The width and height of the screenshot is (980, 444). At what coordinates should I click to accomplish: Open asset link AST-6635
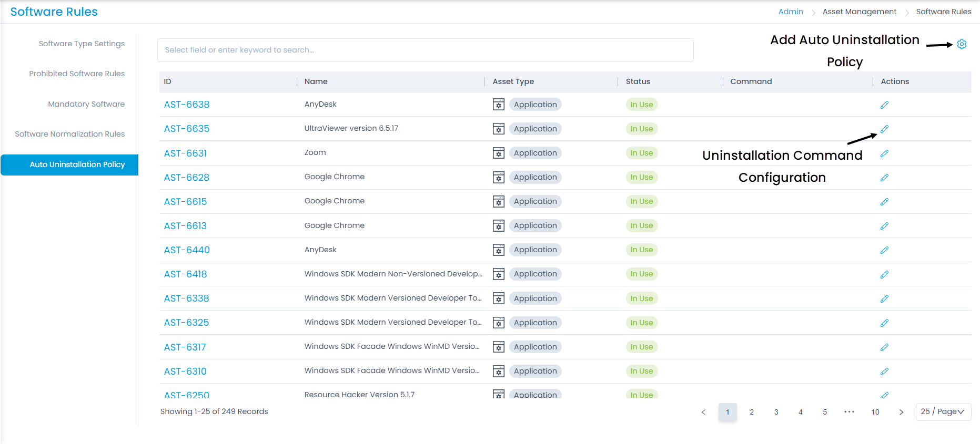[x=187, y=129]
